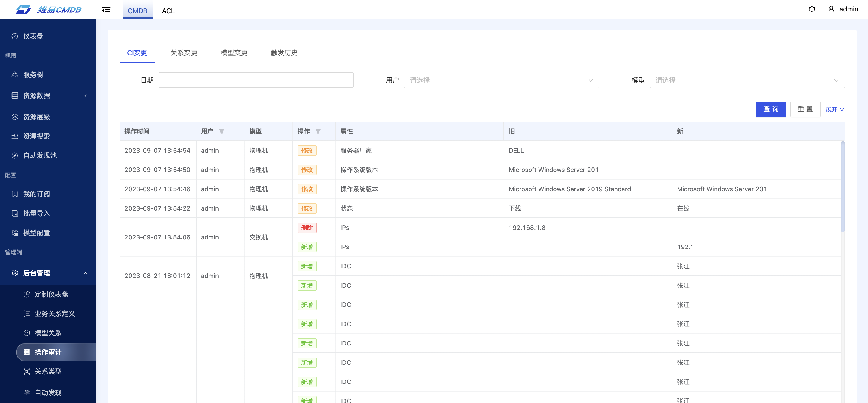Go to 自动发现池 in sidebar
Screen dimensions: 868x403
[40, 155]
